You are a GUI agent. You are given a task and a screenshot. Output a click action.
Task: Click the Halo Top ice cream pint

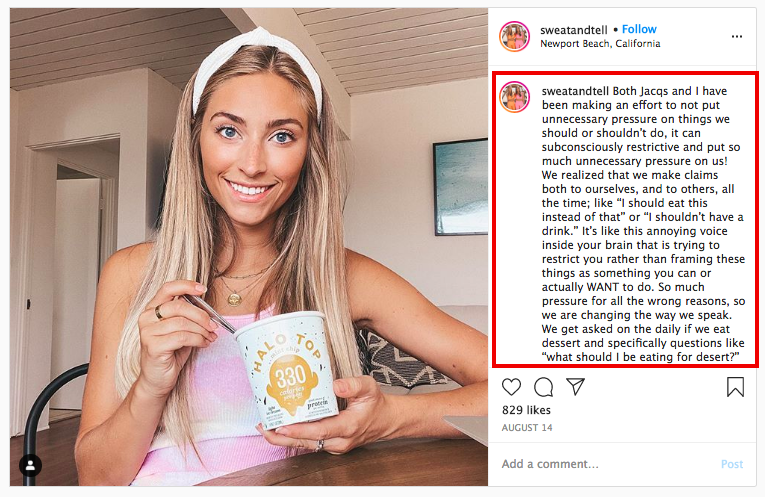click(x=288, y=369)
